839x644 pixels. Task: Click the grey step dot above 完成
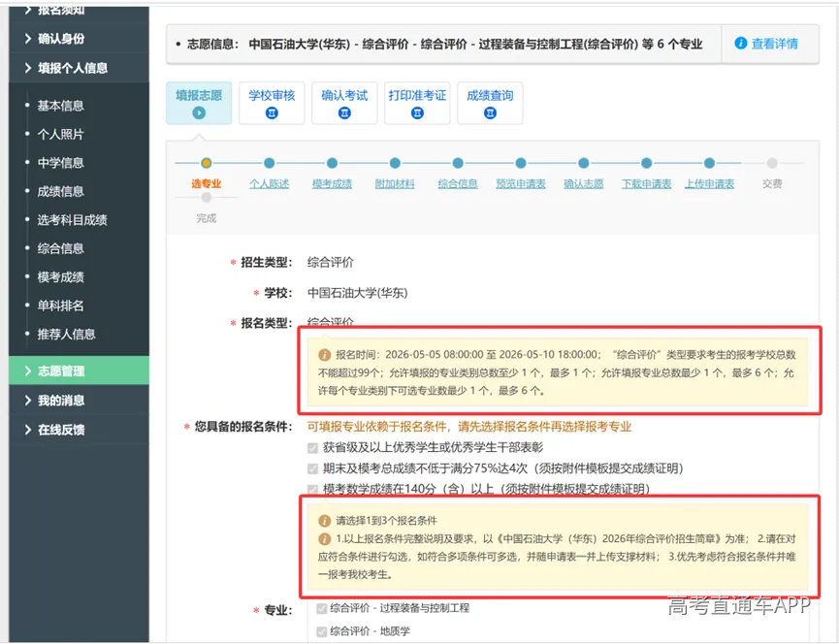pyautogui.click(x=206, y=198)
